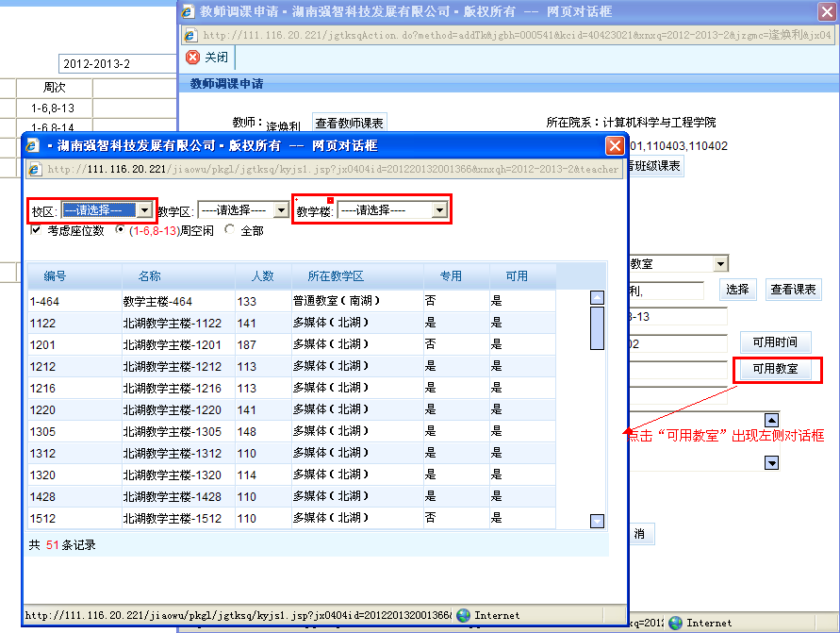Click the Internet zone globe icon in back window status bar
840x633 pixels.
click(675, 623)
